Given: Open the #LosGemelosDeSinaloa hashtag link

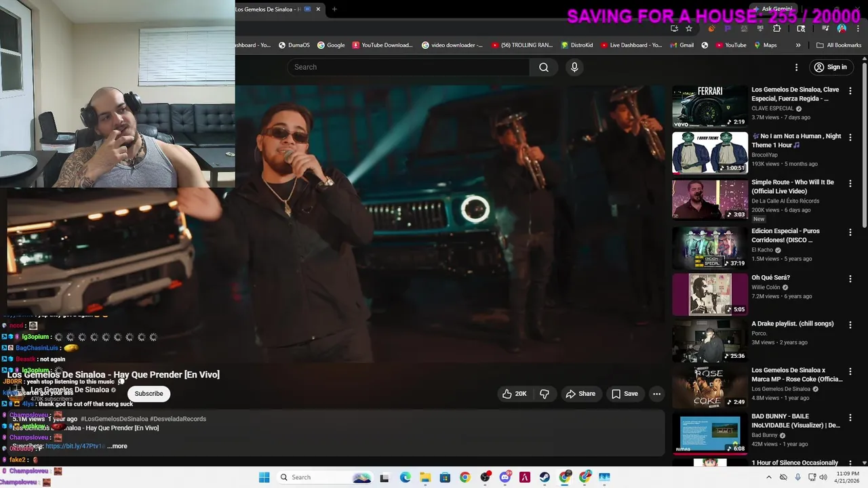Looking at the screenshot, I should 115,419.
